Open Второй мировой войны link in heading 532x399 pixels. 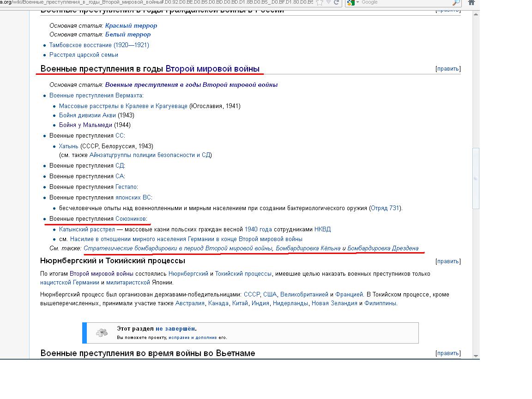coord(212,68)
